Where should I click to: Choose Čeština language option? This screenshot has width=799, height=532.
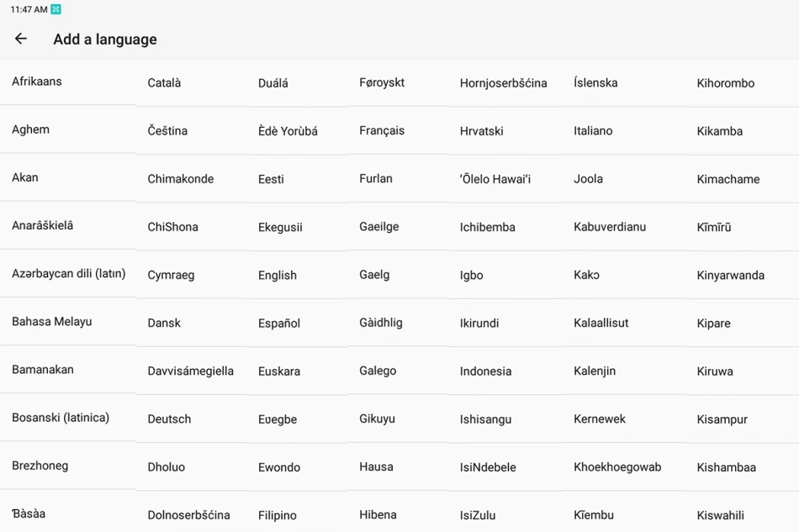tap(167, 131)
